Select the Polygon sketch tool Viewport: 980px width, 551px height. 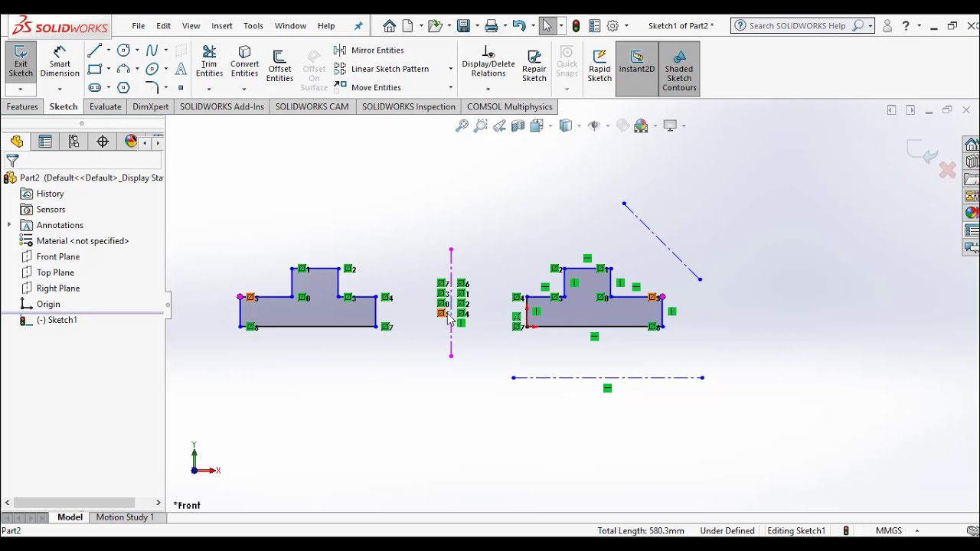(123, 87)
